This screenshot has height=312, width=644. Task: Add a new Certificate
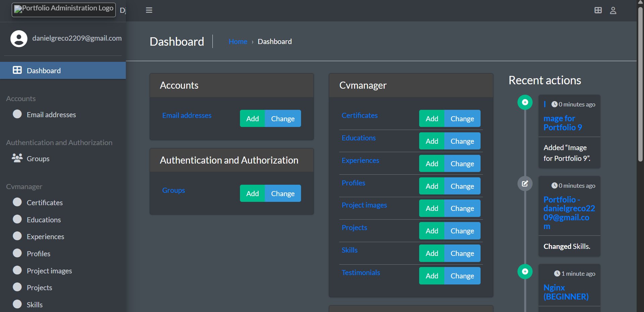pos(432,119)
